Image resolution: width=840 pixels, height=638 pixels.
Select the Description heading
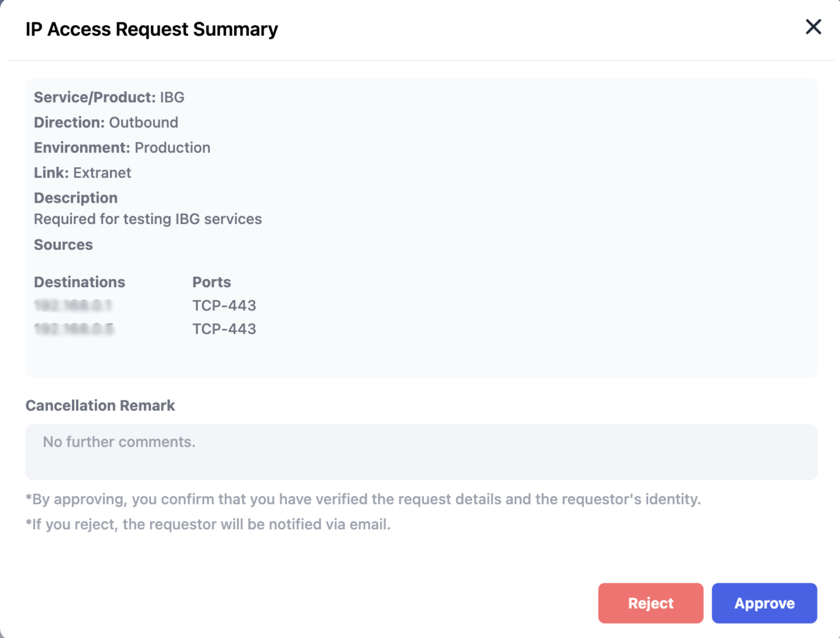tap(75, 198)
